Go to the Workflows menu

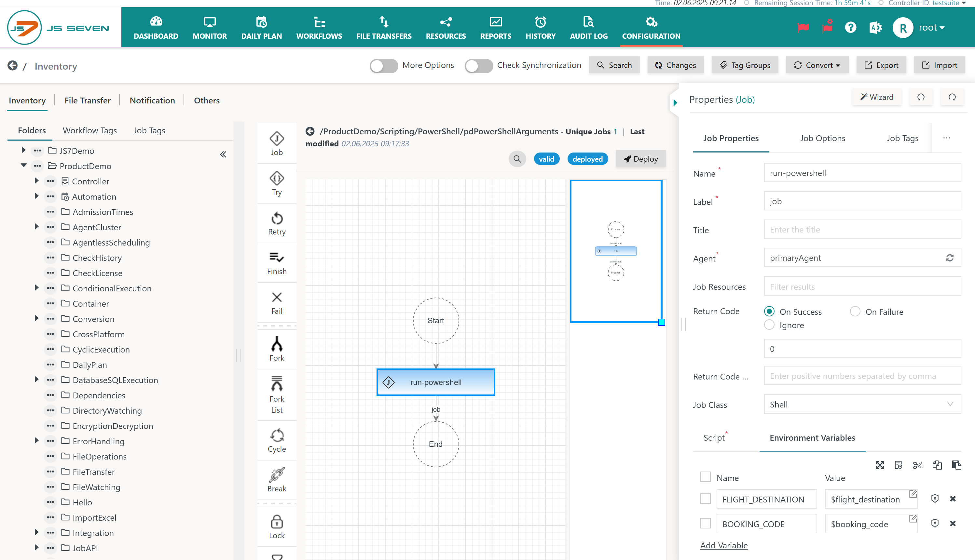point(319,28)
